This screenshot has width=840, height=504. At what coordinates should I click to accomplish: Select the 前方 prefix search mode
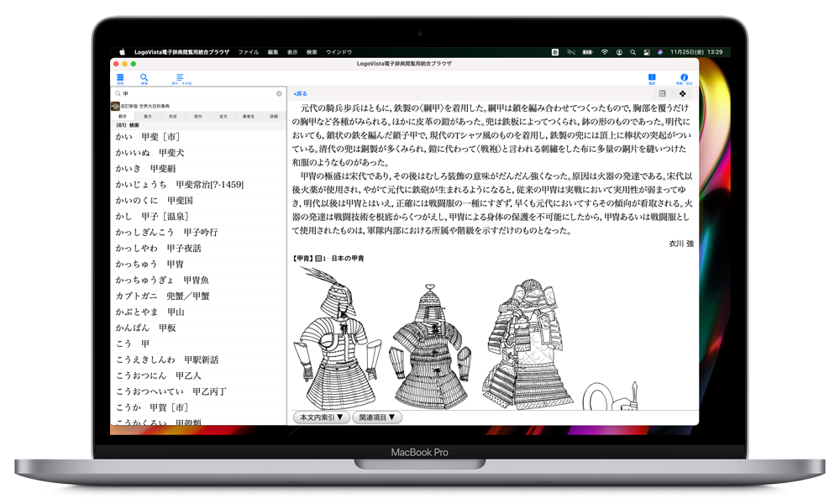(x=123, y=116)
